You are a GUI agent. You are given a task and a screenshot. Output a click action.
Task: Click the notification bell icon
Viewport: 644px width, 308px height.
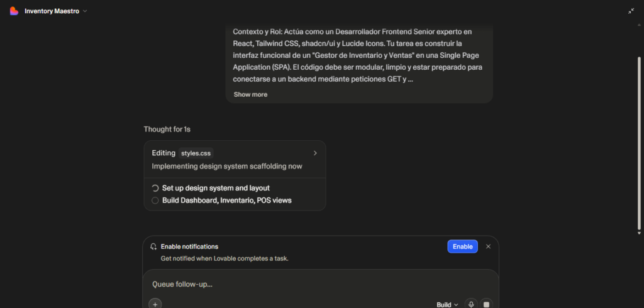(153, 246)
